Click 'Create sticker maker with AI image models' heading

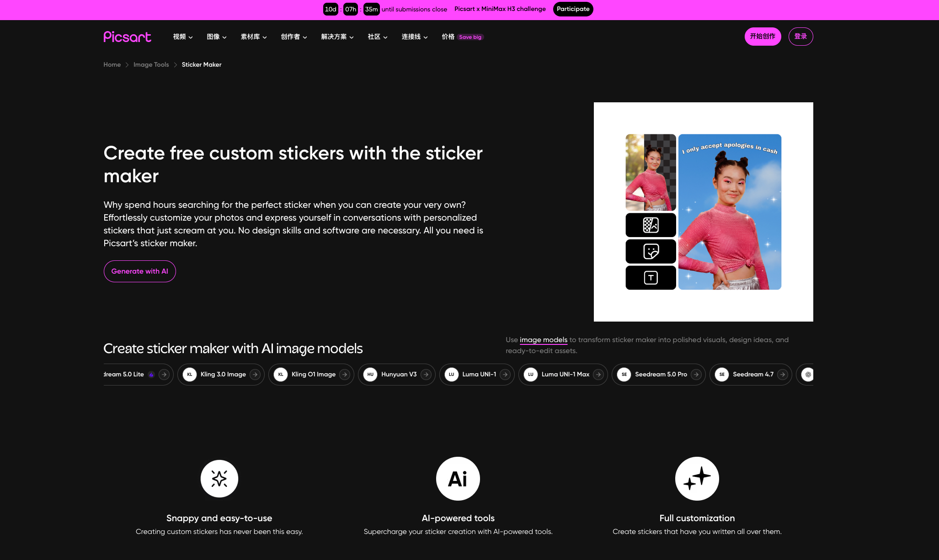click(x=233, y=349)
